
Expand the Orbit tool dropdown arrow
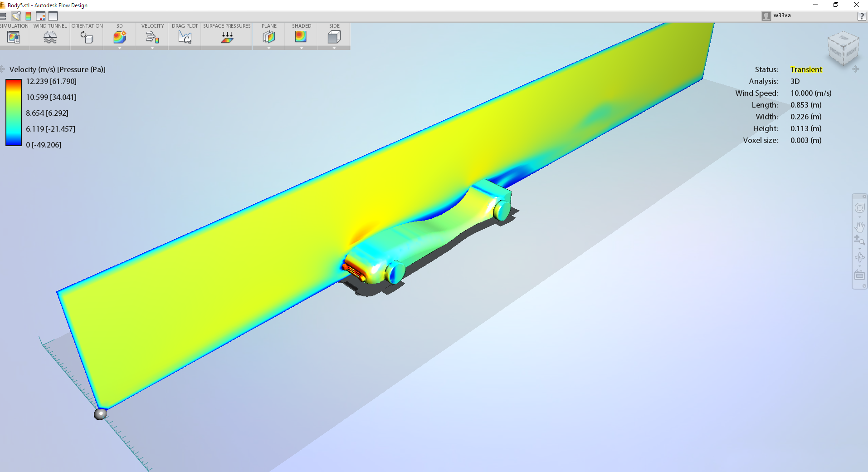[x=859, y=266]
